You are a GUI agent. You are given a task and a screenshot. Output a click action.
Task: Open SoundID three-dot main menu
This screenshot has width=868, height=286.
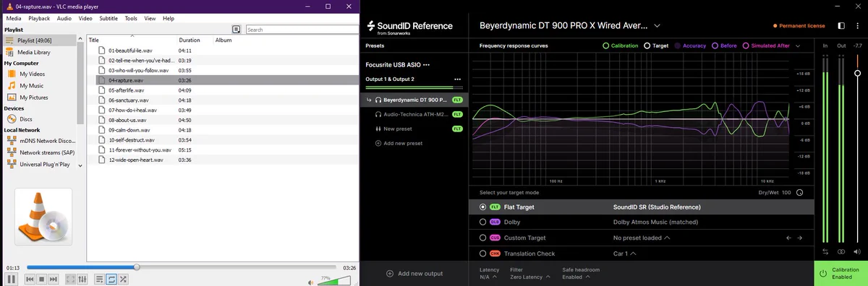858,25
